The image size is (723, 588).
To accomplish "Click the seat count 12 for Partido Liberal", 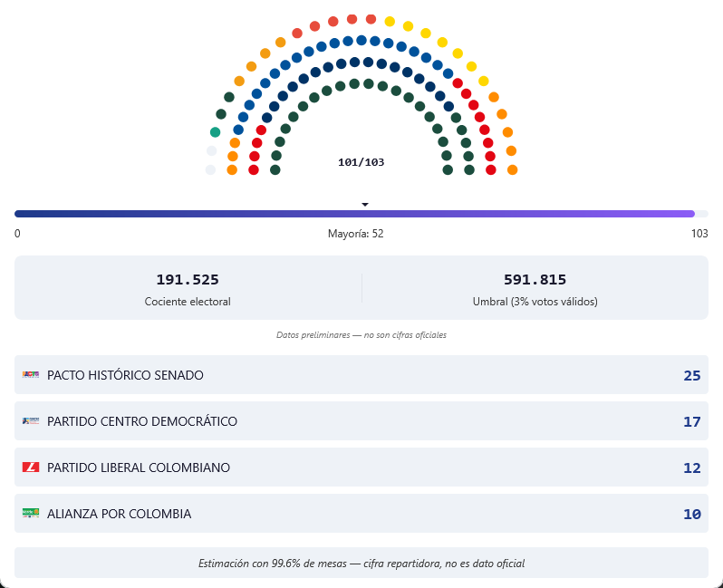I will pyautogui.click(x=691, y=468).
